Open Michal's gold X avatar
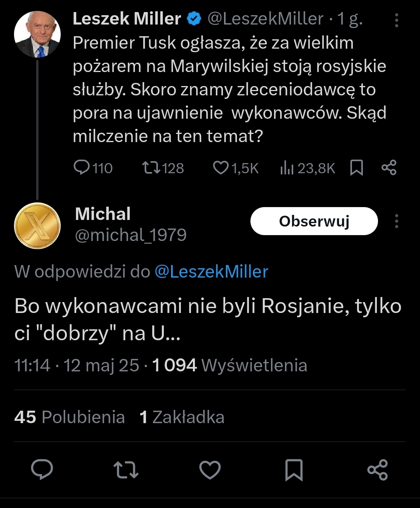Image resolution: width=420 pixels, height=508 pixels. click(x=37, y=226)
